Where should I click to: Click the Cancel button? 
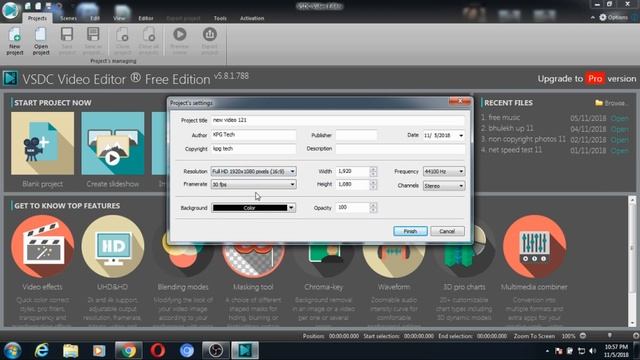[447, 231]
